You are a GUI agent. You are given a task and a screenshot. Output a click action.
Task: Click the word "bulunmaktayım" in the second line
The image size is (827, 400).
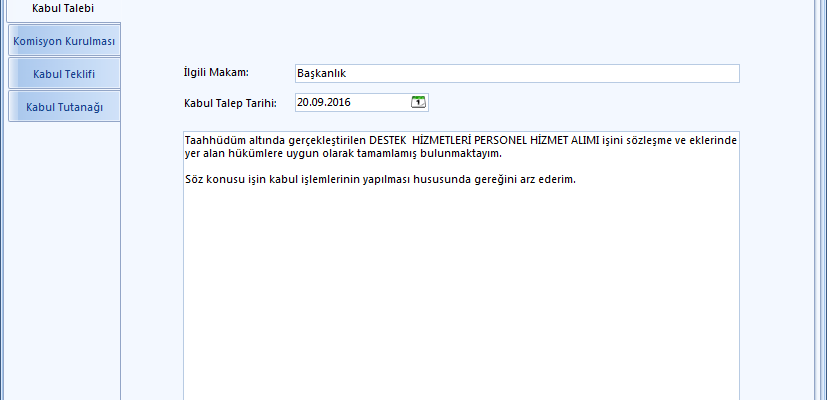[458, 154]
